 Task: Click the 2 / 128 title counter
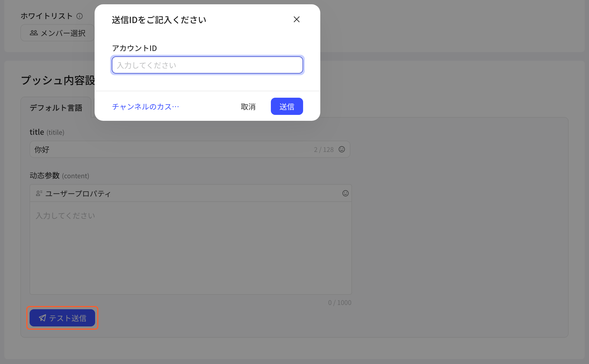324,150
